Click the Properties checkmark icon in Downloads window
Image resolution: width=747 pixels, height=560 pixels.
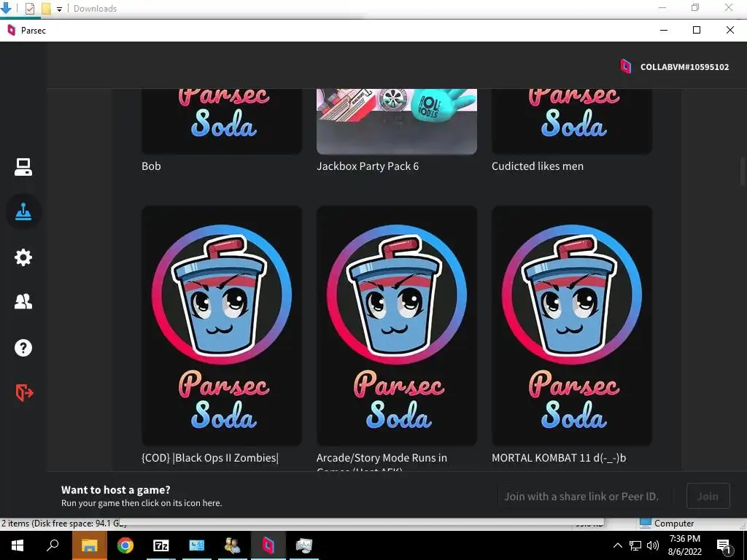(x=29, y=9)
